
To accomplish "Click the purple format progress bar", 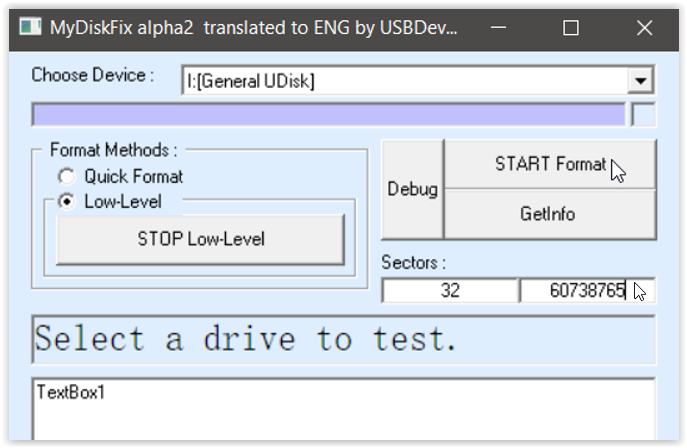I will pos(329,115).
